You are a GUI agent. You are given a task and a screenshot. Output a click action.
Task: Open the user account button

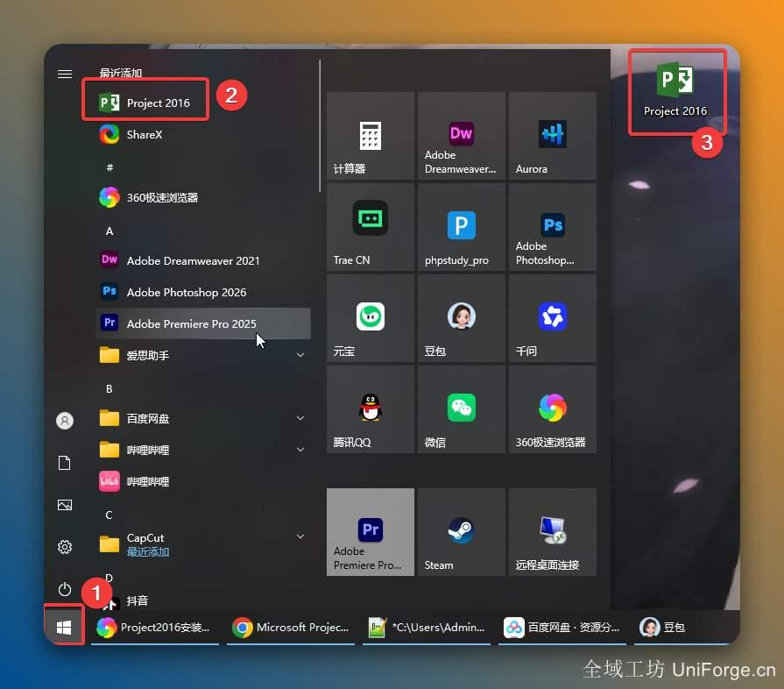(x=65, y=421)
